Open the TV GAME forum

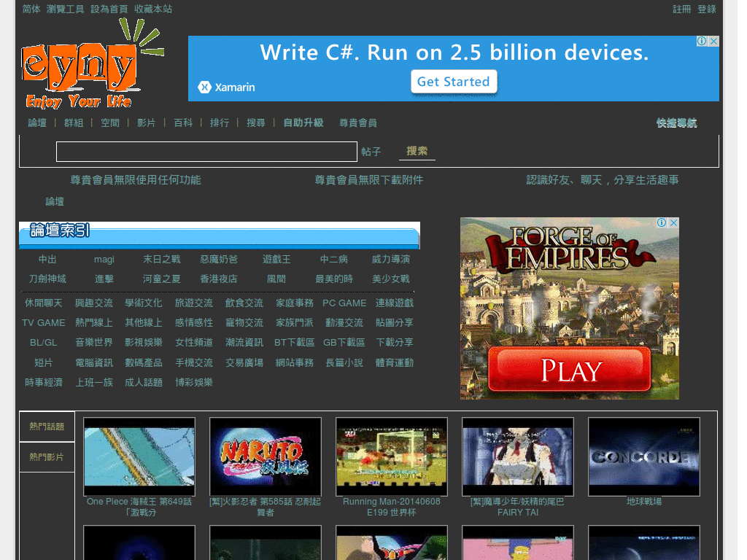pyautogui.click(x=43, y=323)
